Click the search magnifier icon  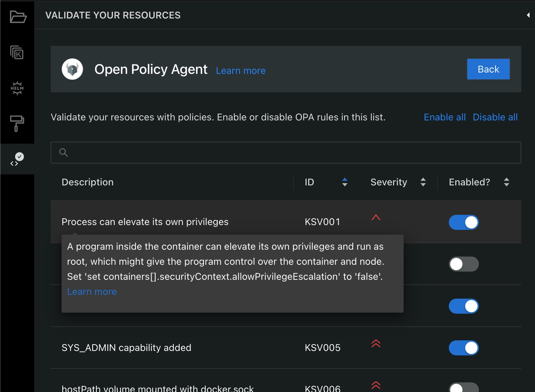(x=64, y=153)
